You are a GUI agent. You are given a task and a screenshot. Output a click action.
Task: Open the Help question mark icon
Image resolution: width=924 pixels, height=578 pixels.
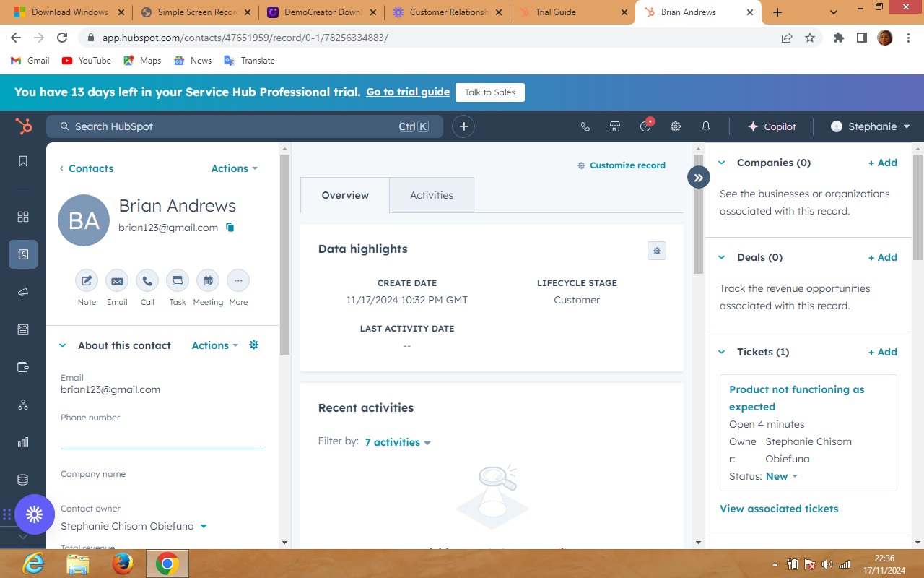click(645, 126)
